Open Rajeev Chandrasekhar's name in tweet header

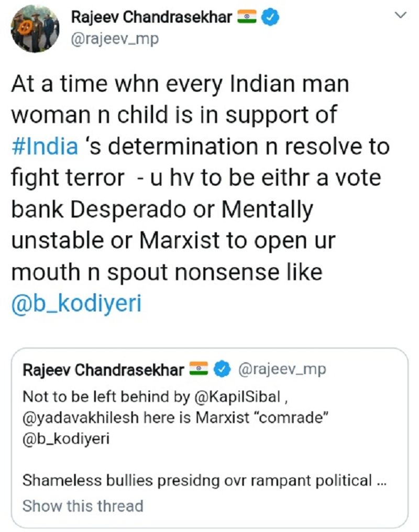click(x=151, y=17)
